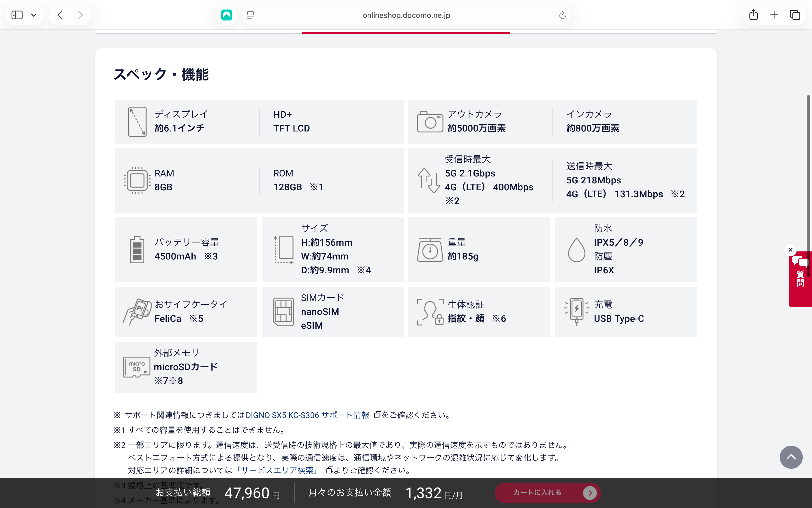Go back to previous page

[60, 15]
